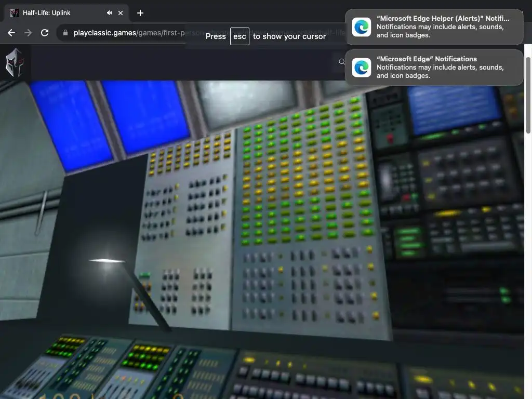Click the knight helmet site logo
This screenshot has width=532, height=399.
tap(15, 63)
